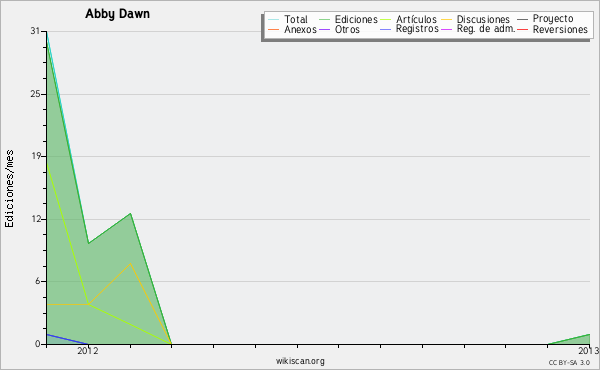Click the red Reversiones legend line swatch

(522, 29)
